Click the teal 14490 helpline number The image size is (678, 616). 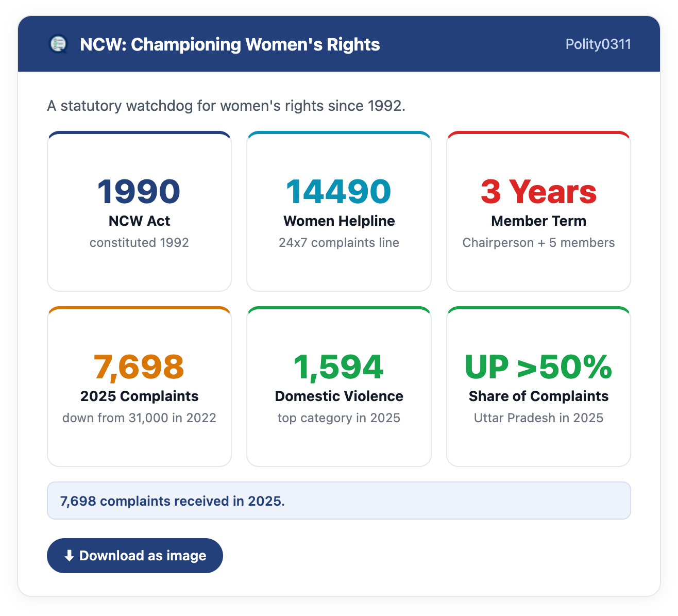[x=339, y=191]
